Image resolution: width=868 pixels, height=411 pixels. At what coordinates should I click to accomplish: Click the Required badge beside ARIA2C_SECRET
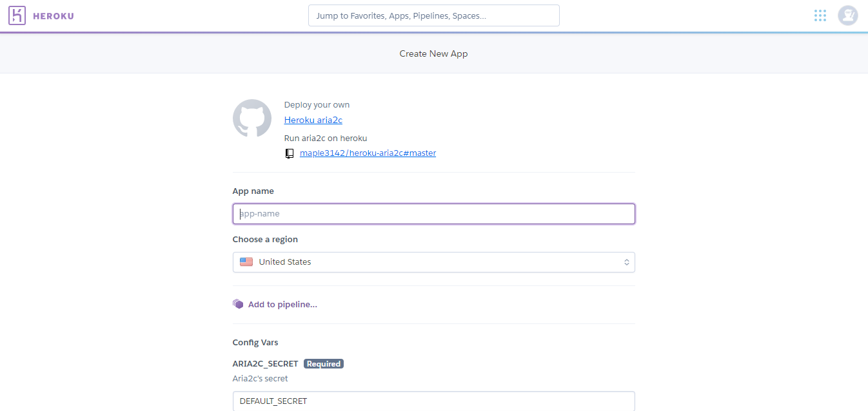click(x=324, y=364)
